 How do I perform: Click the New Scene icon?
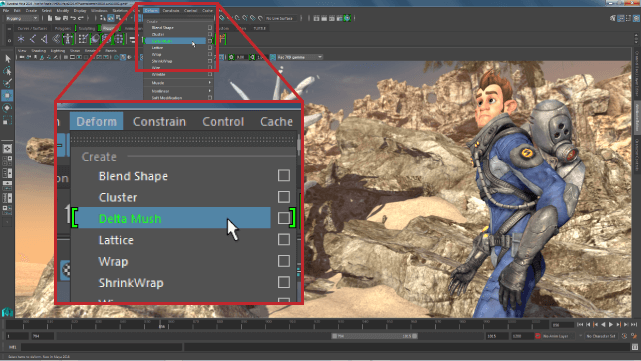[50, 18]
